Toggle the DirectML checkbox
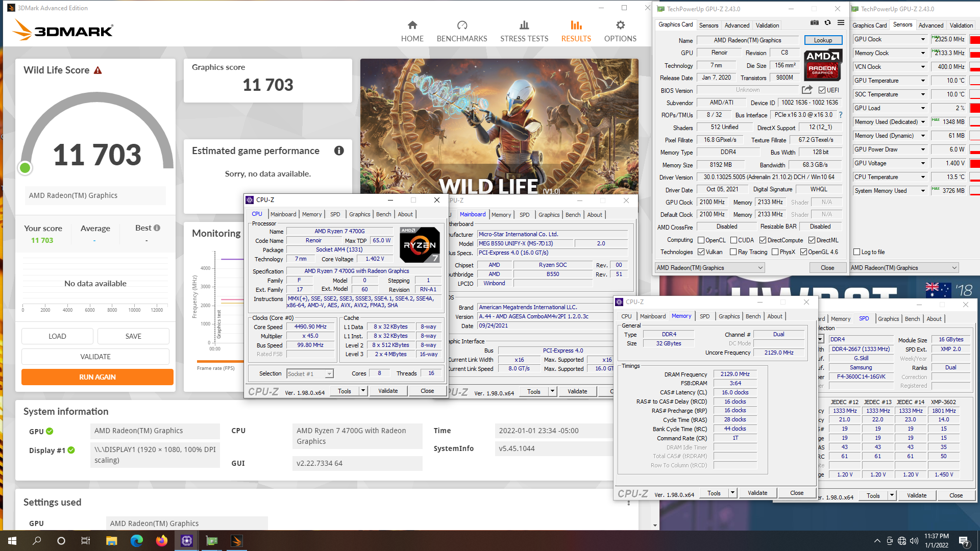 coord(812,240)
